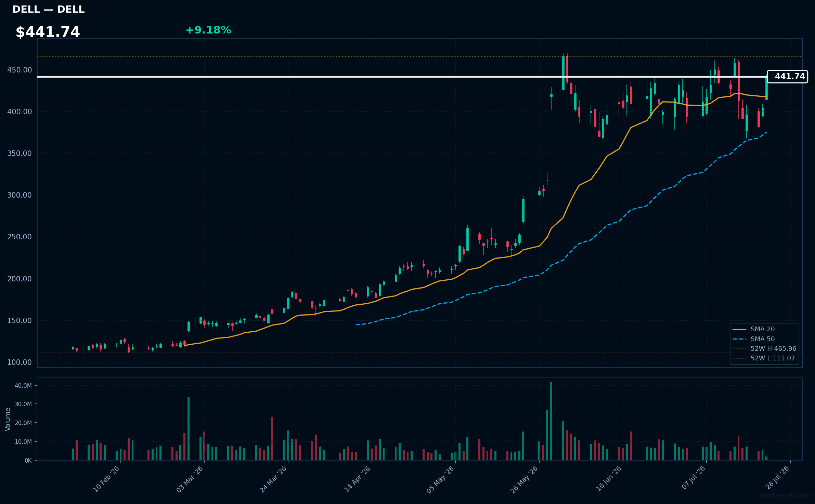
Task: Click the 400.00 price axis label
Action: (x=20, y=112)
